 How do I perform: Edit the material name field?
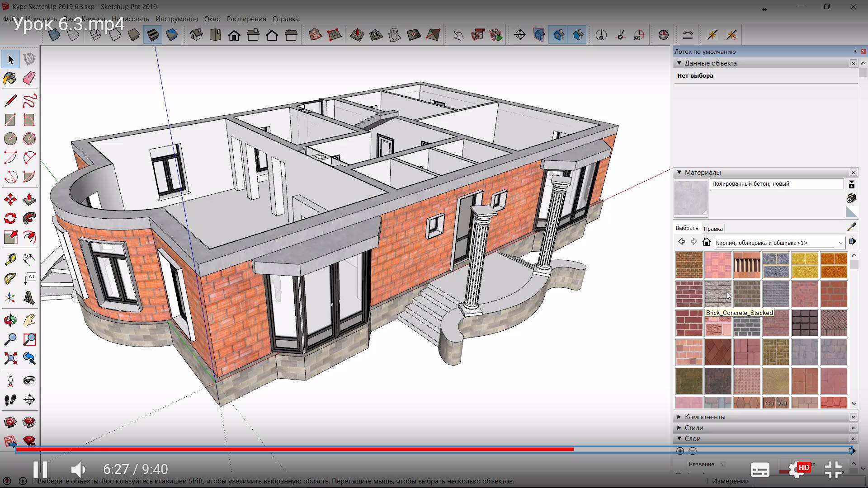coord(776,184)
